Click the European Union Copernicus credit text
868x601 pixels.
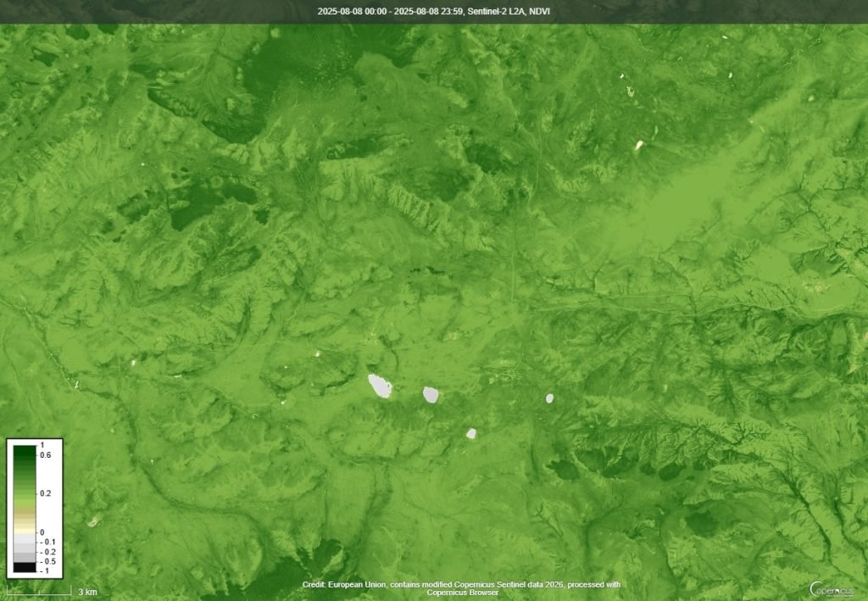[461, 588]
